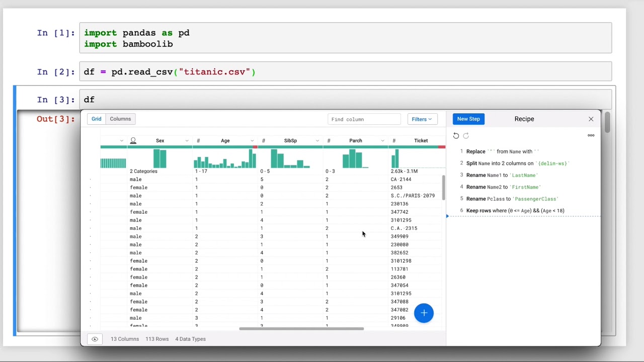644x362 pixels.
Task: Open the SibSp column options dropdown
Action: click(317, 140)
